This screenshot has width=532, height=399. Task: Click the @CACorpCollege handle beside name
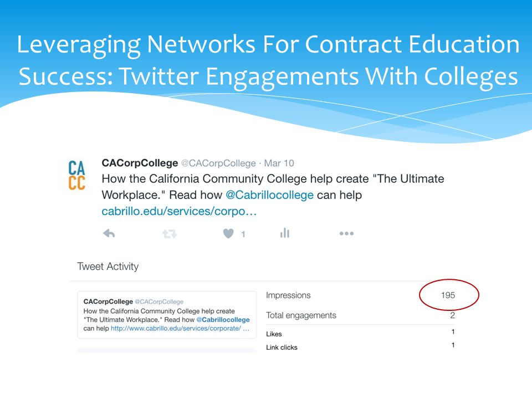click(218, 163)
